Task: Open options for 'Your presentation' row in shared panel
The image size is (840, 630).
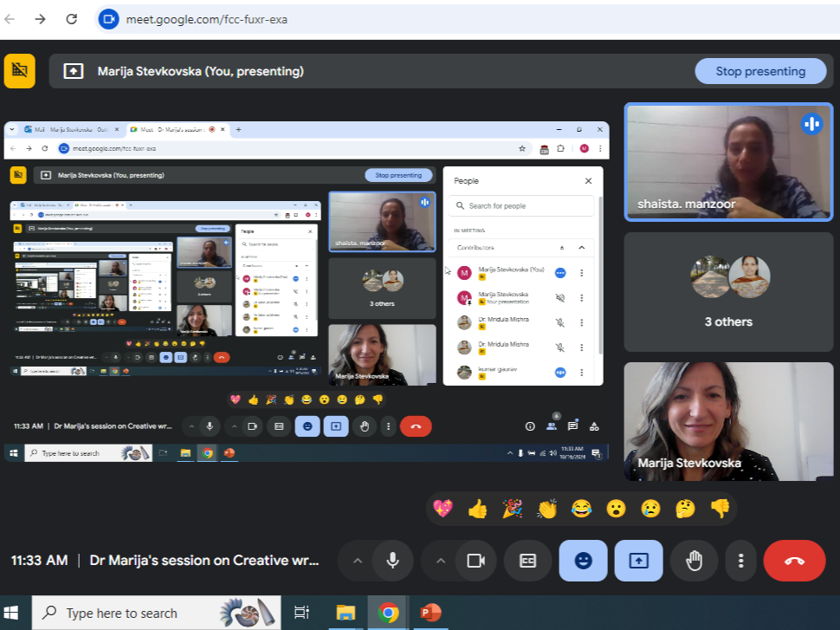Action: [582, 297]
